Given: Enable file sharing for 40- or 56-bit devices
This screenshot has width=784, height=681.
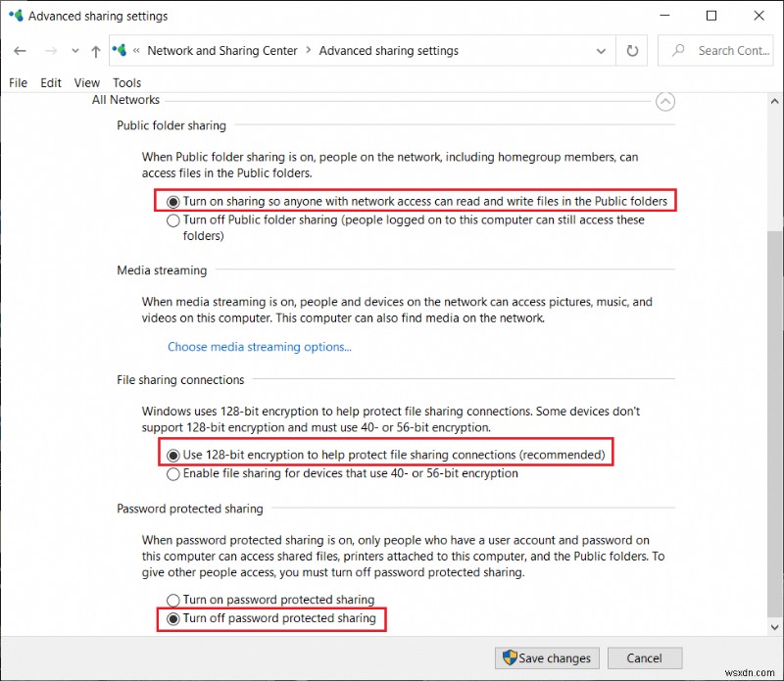Looking at the screenshot, I should click(173, 473).
